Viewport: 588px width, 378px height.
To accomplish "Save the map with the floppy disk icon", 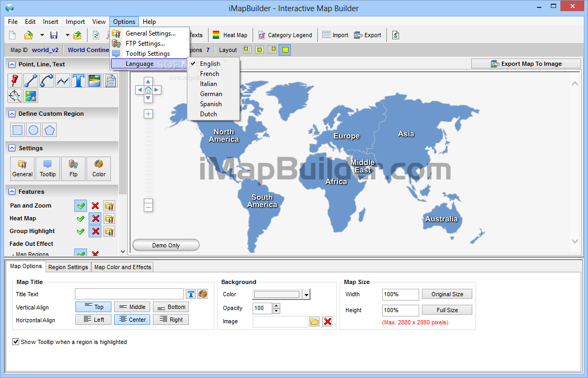I will click(x=54, y=35).
